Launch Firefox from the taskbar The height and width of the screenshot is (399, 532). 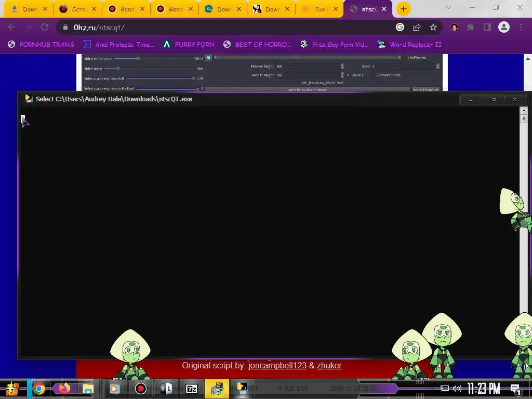(x=64, y=389)
